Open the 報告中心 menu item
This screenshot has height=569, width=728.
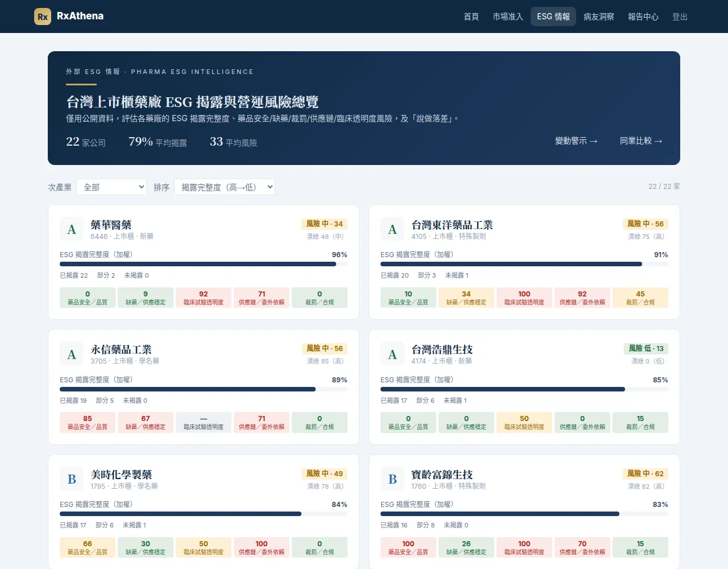[x=643, y=17]
